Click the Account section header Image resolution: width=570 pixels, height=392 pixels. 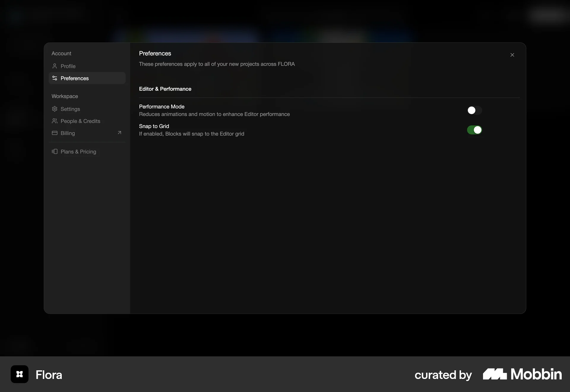(x=61, y=53)
